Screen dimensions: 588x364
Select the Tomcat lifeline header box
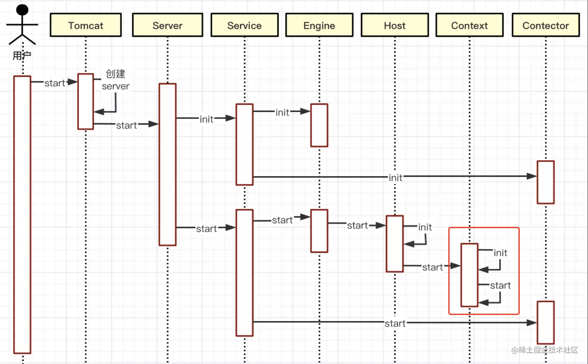(x=86, y=25)
